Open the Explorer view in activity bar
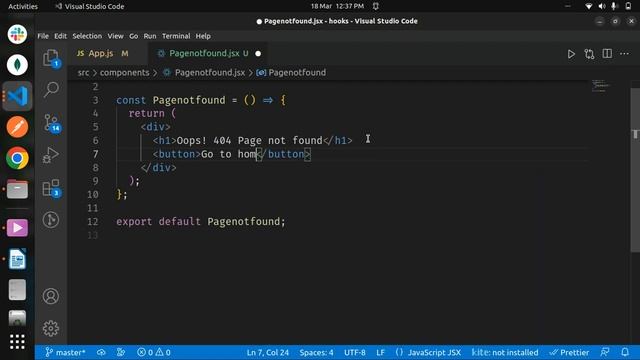The height and width of the screenshot is (360, 640). tap(51, 58)
